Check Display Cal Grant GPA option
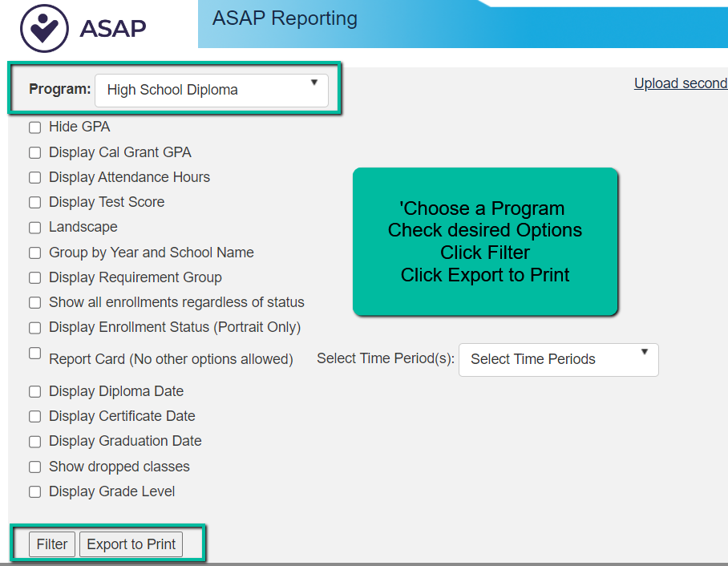Viewport: 728px width, 566px height. (34, 152)
